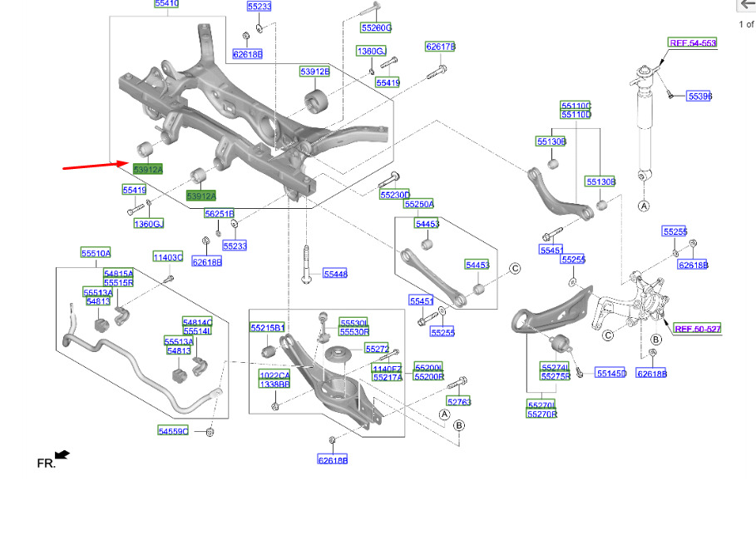Open the 55513A label under 55514L

pyautogui.click(x=179, y=342)
